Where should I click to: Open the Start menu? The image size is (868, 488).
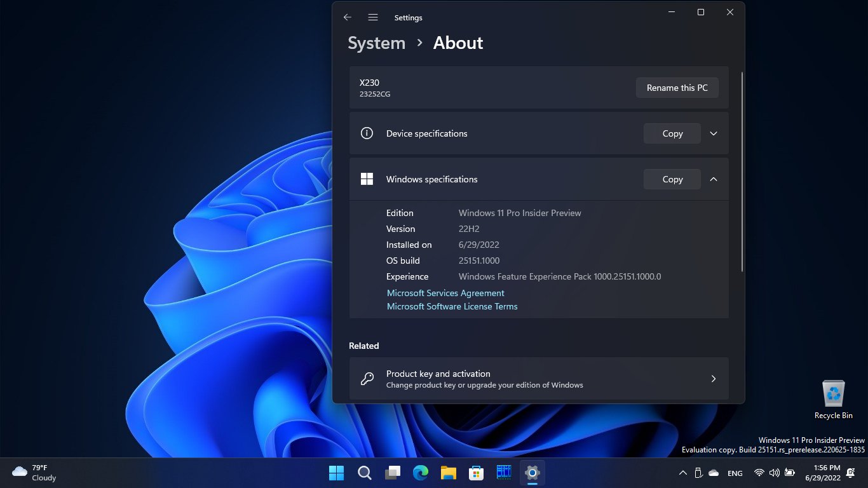336,473
